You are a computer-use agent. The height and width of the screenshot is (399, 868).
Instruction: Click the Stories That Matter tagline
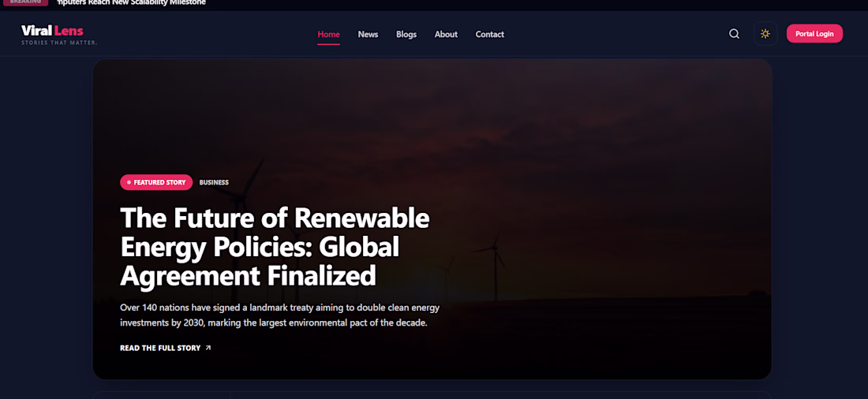[x=59, y=43]
